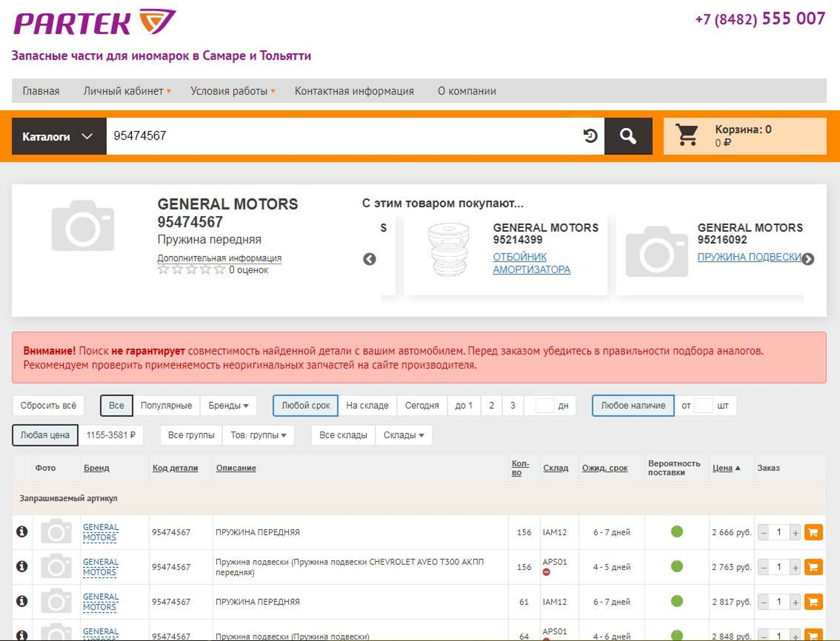Sort table by 'Бренд' column
This screenshot has width=840, height=641.
pos(96,468)
